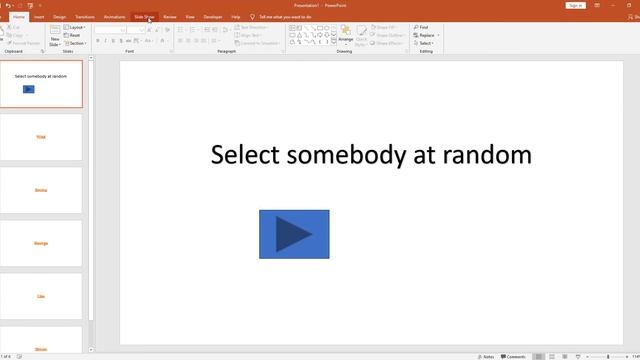Open the Help ribbon tab
The height and width of the screenshot is (360, 640).
click(x=236, y=17)
